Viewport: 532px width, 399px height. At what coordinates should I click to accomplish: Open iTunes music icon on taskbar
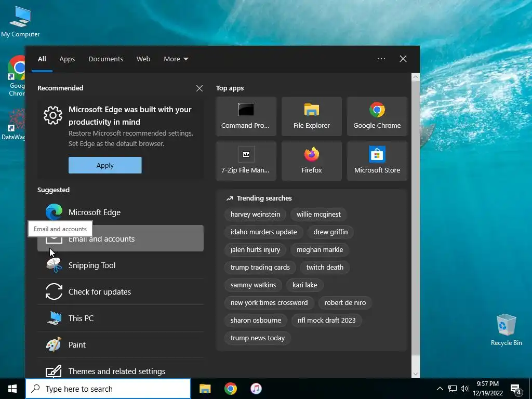point(256,389)
